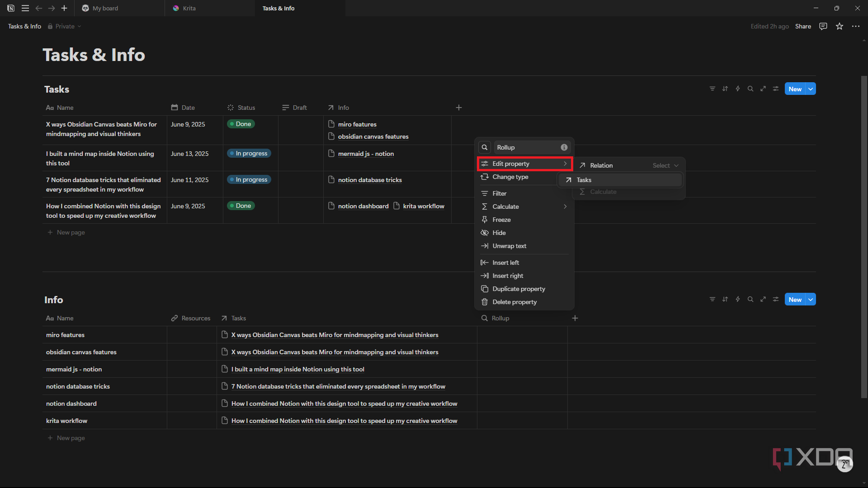Select Freeze in the property menu
868x488 pixels.
(524, 220)
